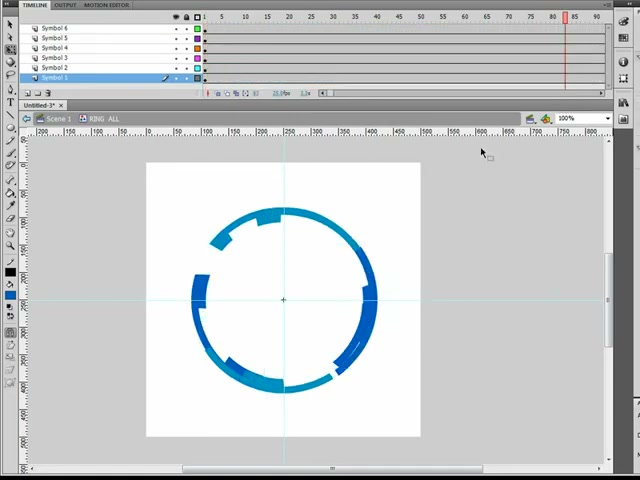Select the Selection (arrow) tool
This screenshot has width=640, height=480.
click(10, 25)
